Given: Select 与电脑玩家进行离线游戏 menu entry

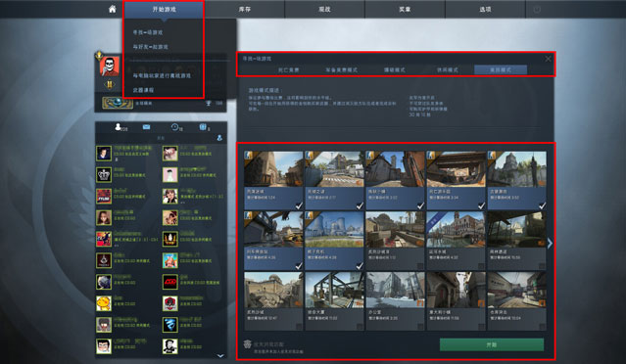Looking at the screenshot, I should pos(162,75).
